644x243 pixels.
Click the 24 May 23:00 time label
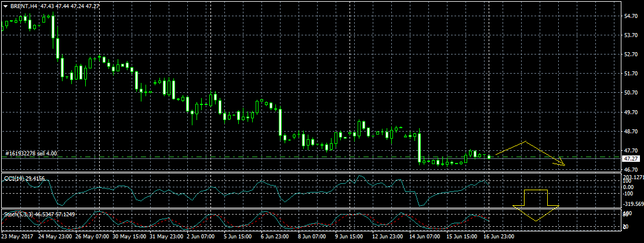tap(56, 237)
